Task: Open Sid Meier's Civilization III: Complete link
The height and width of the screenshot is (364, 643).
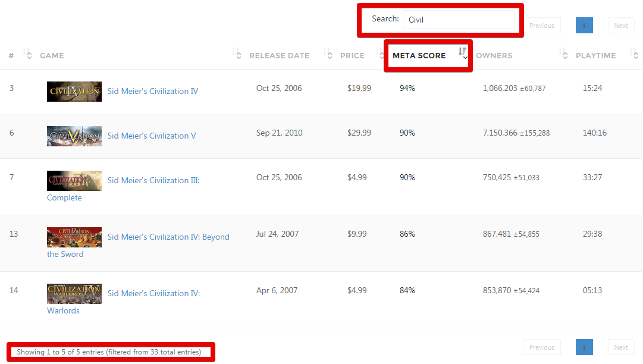Action: pyautogui.click(x=153, y=180)
